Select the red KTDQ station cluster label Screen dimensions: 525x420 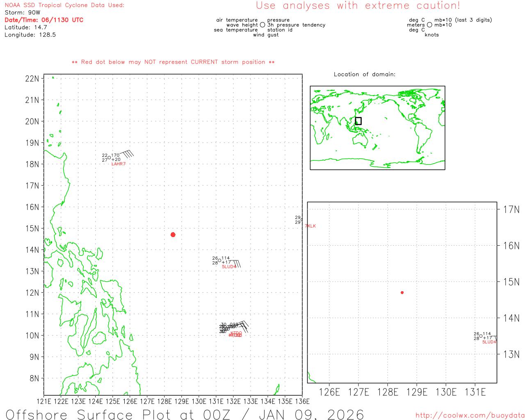(x=235, y=335)
